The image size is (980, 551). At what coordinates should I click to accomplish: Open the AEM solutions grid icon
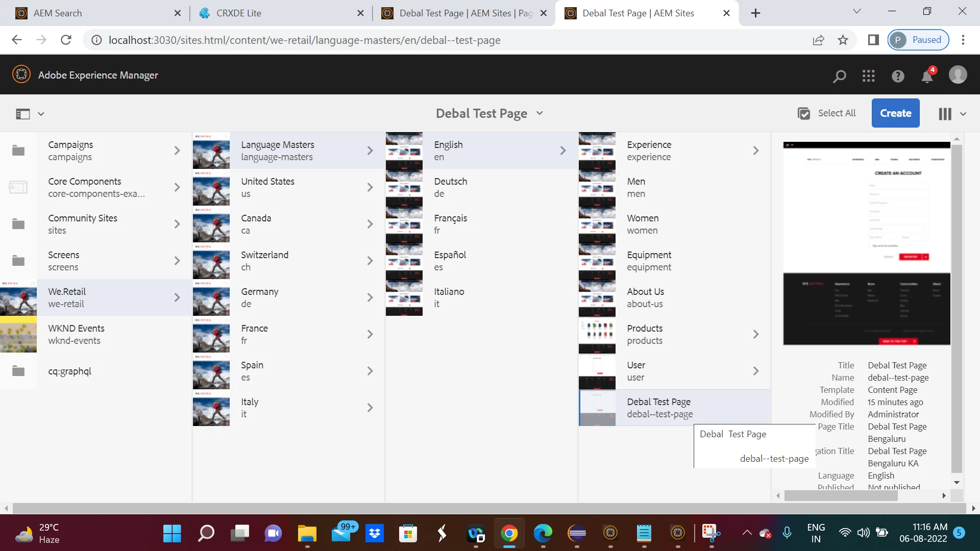[x=868, y=76]
